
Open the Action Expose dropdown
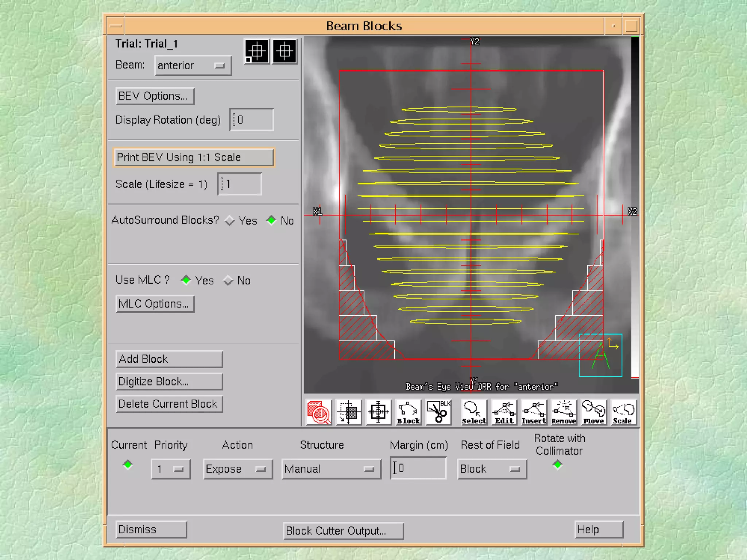point(237,469)
